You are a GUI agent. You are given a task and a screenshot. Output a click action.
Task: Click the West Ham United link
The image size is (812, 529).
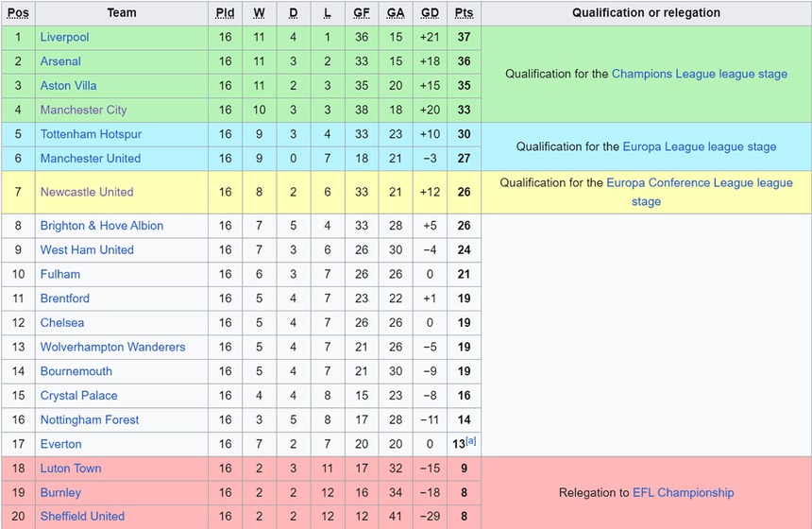coord(87,250)
